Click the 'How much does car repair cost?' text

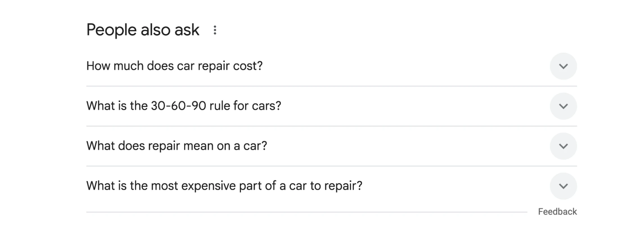click(x=174, y=66)
